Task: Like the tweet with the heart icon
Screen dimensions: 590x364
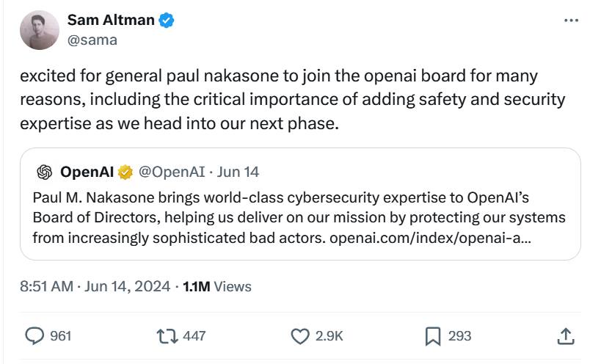Action: tap(300, 336)
